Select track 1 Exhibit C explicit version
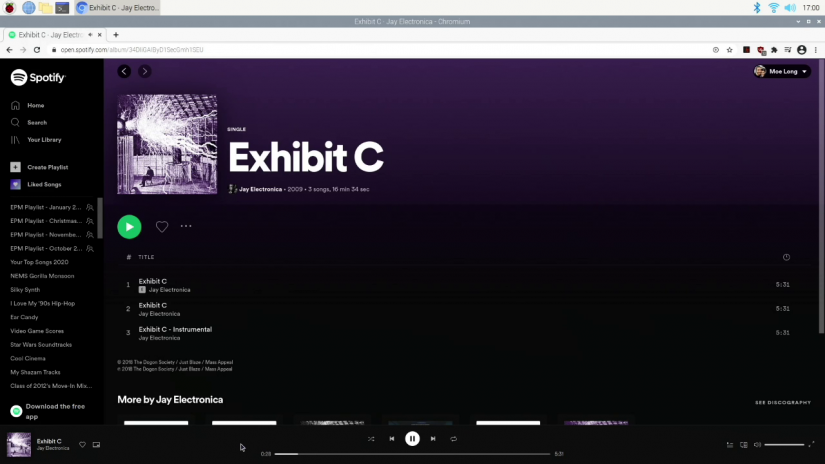 [x=458, y=285]
